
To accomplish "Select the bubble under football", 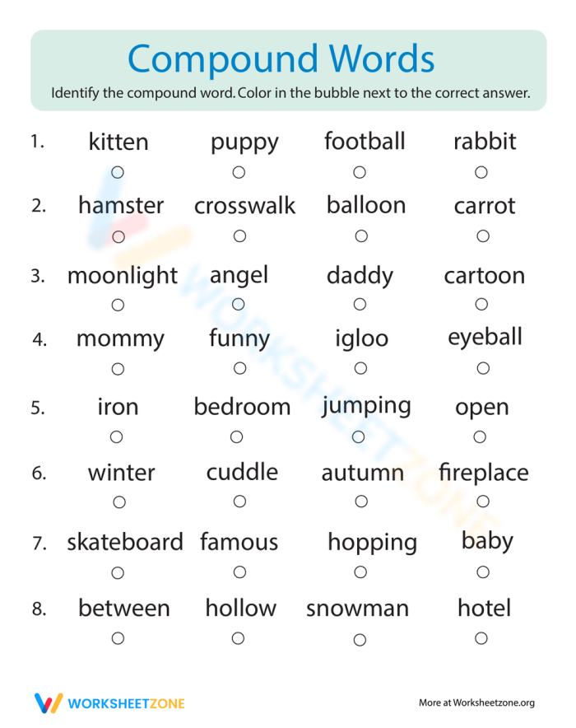I will pos(360,172).
